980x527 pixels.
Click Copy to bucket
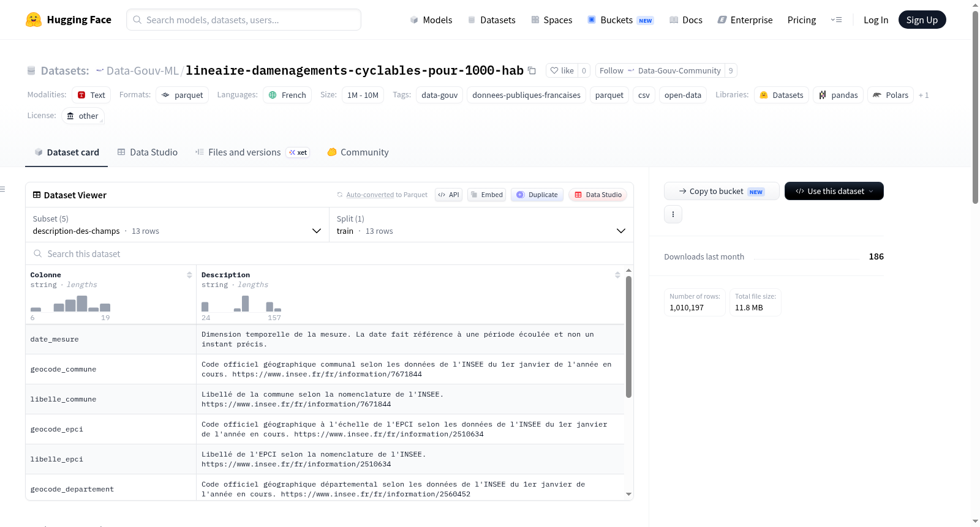pyautogui.click(x=722, y=191)
